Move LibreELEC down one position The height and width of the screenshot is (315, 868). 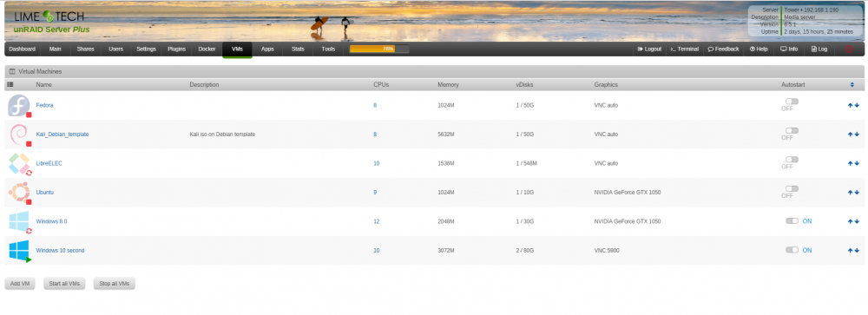[x=857, y=163]
